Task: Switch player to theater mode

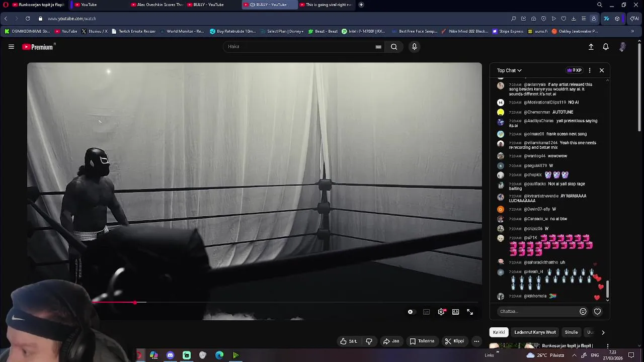Action: click(455, 312)
